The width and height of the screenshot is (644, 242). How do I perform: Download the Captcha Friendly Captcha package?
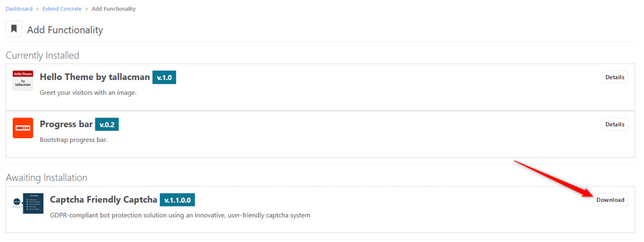[x=611, y=199]
